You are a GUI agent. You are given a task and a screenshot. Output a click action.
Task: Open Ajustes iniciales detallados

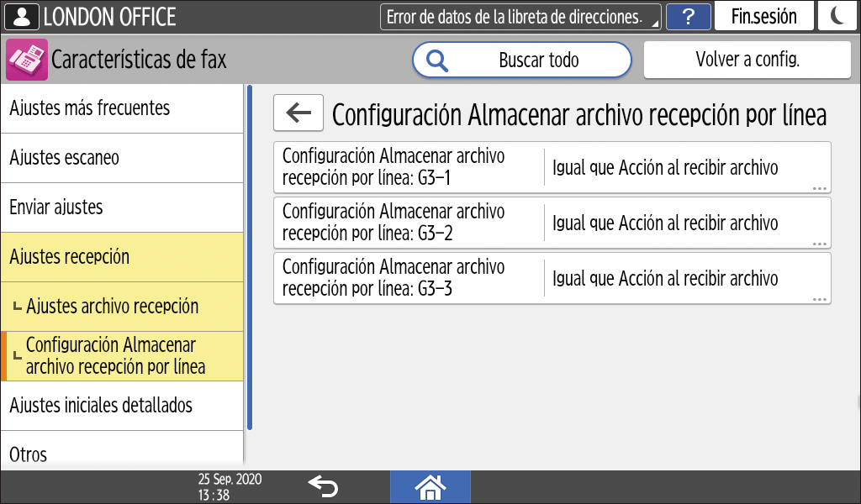coord(122,406)
